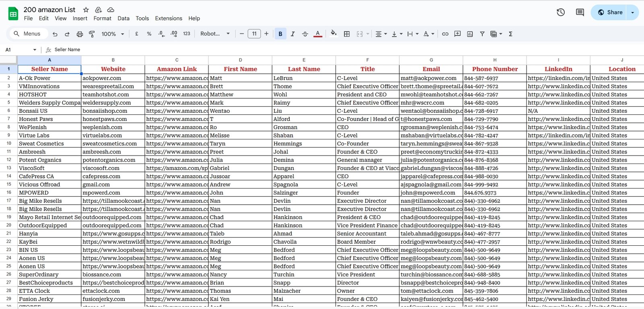Check the cloud save status icon

(x=111, y=10)
